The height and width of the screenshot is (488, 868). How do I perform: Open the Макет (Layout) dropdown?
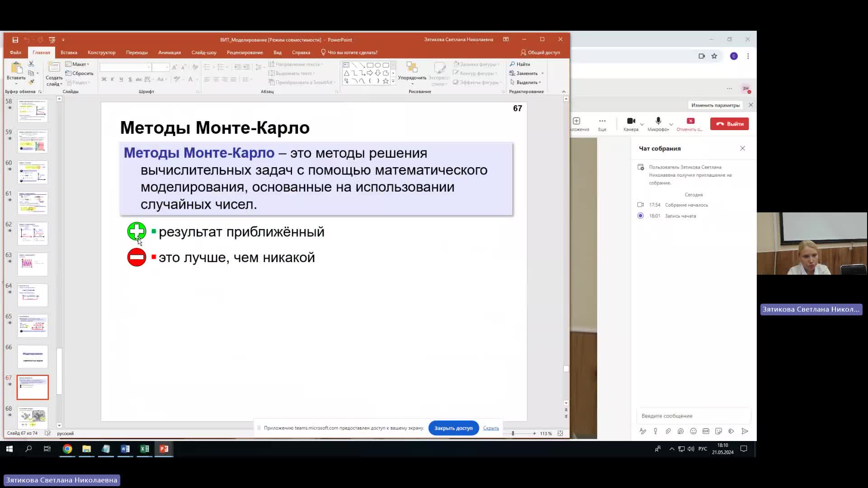(78, 64)
